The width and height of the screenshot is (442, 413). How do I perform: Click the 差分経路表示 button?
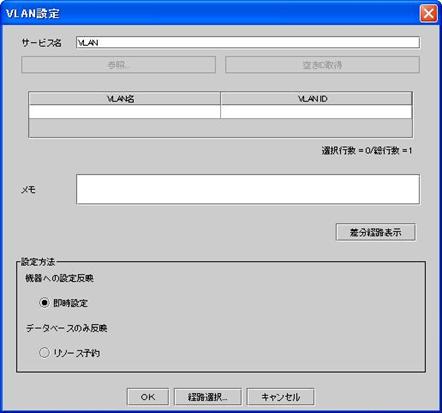tap(376, 232)
